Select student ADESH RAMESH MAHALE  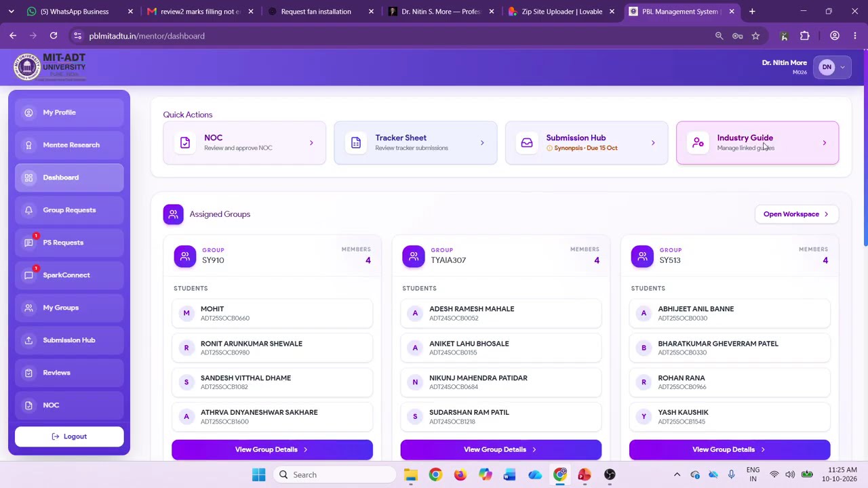pos(500,313)
